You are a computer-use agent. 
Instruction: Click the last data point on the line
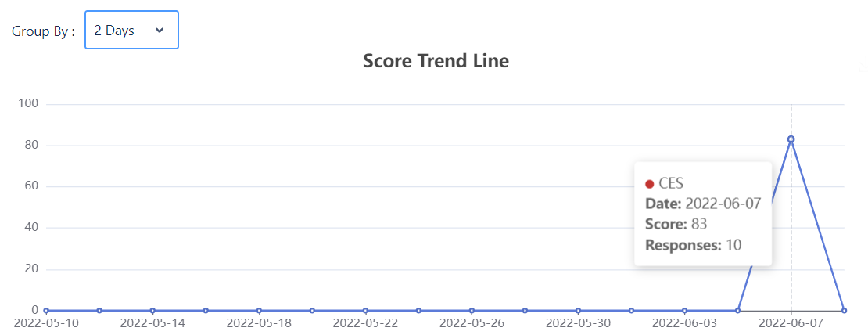(x=845, y=311)
